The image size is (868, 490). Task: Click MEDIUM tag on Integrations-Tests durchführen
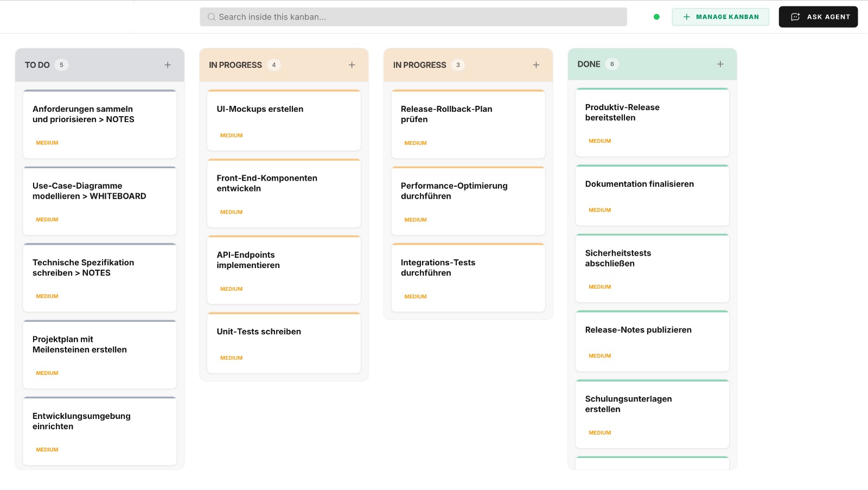(416, 297)
